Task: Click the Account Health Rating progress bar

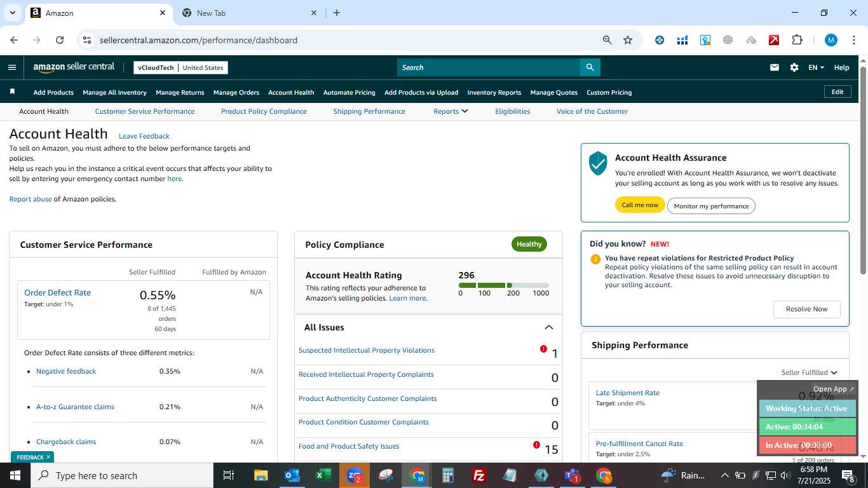Action: 504,285
